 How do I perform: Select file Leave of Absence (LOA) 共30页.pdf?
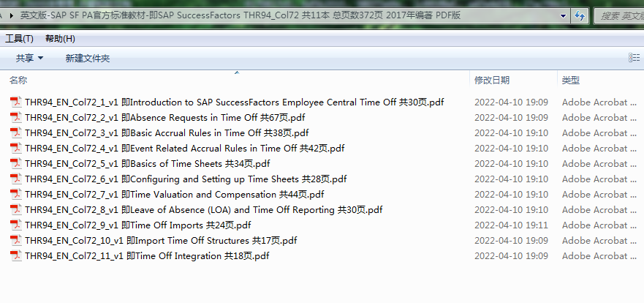click(x=203, y=209)
